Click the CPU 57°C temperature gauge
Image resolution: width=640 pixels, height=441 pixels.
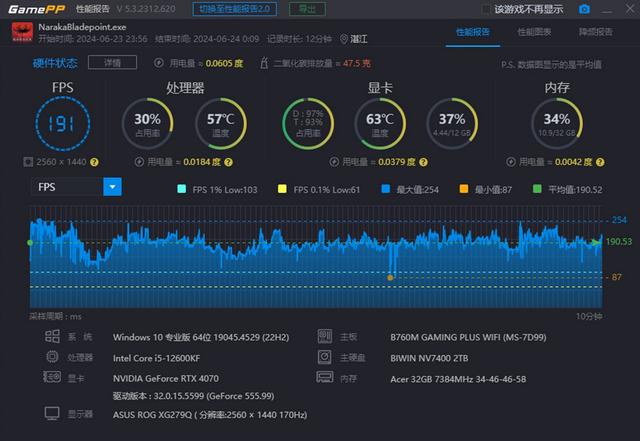click(221, 123)
